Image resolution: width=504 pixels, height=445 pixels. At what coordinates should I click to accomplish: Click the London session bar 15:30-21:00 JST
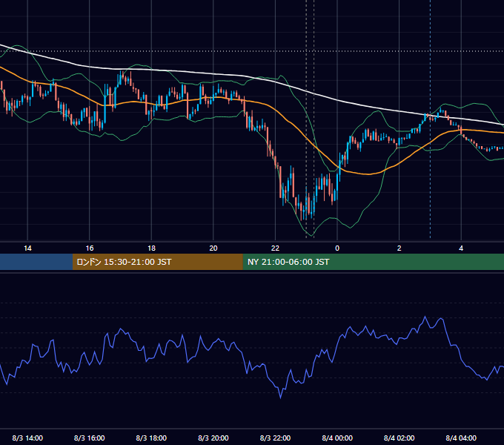click(157, 262)
